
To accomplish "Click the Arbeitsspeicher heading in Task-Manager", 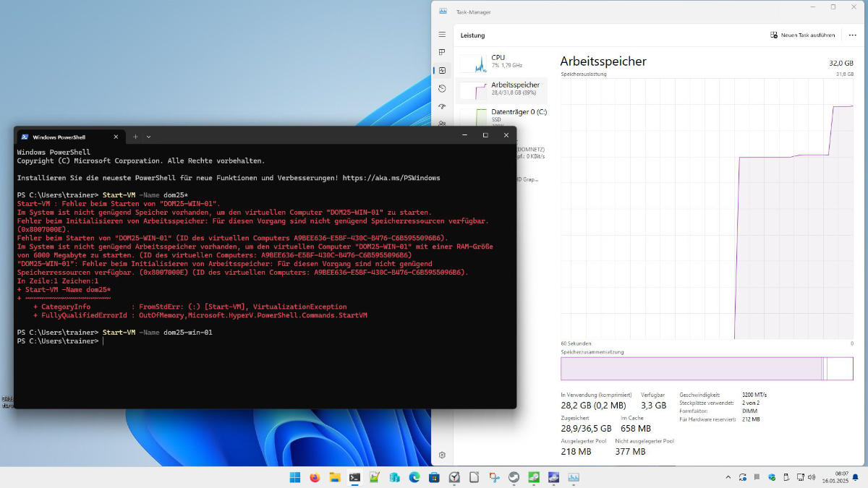I will point(603,61).
